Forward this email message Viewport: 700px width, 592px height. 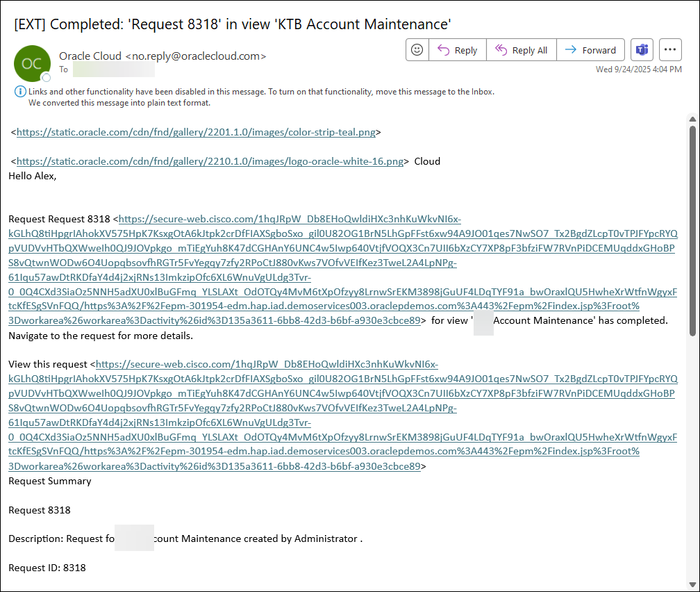[590, 49]
